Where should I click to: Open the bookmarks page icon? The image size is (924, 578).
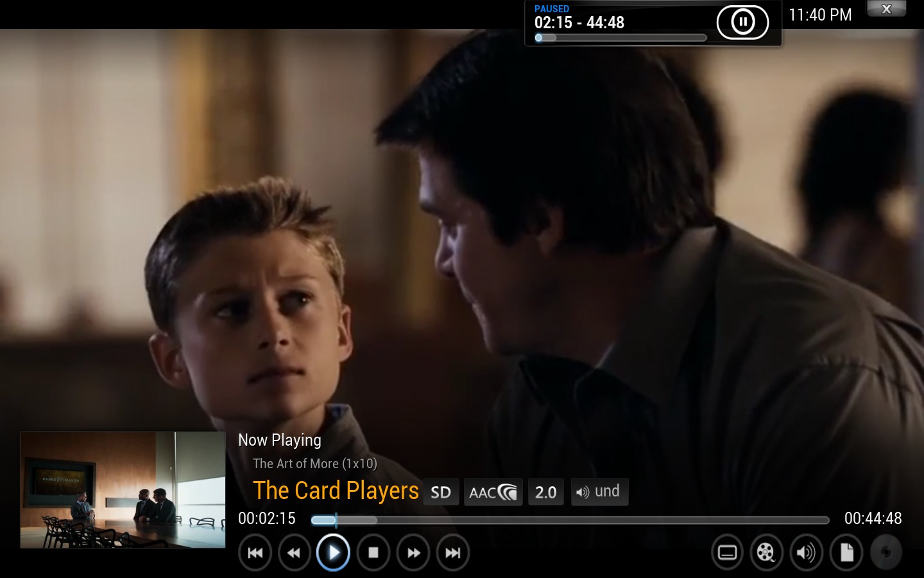coord(846,552)
